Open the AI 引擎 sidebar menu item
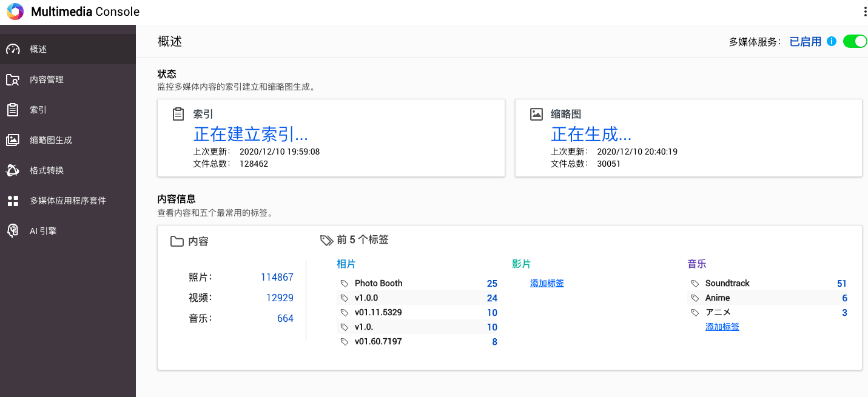868x397 pixels. tap(68, 231)
